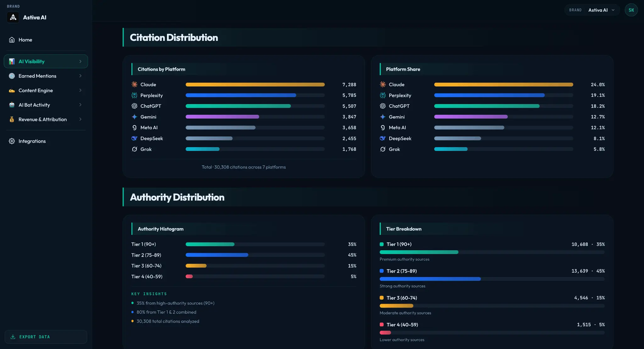644x349 pixels.
Task: Click DeepSeek icon in Platform Share
Action: 383,138
